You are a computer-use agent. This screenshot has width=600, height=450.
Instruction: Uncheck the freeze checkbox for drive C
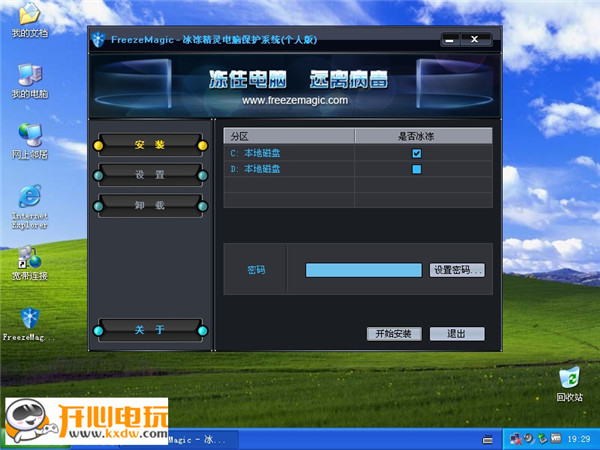(x=417, y=153)
